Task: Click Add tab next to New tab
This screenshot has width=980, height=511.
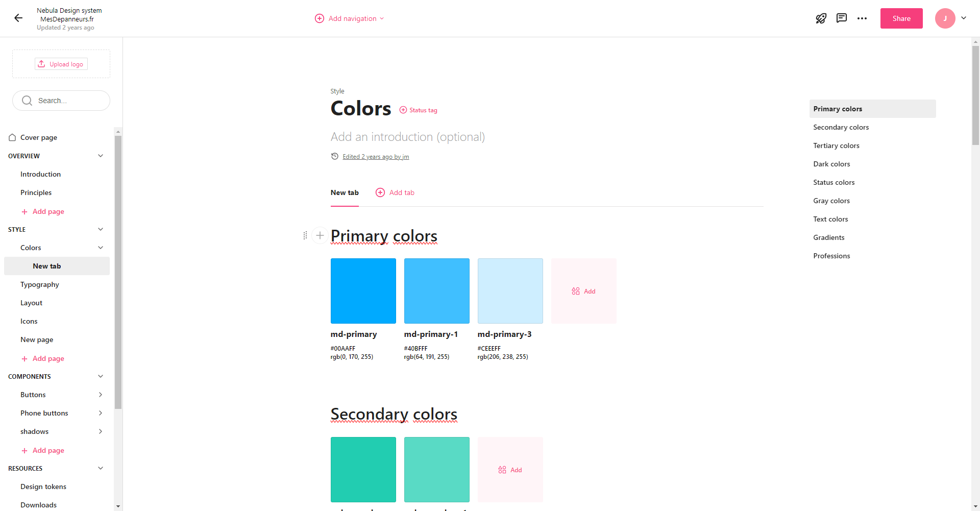Action: coord(395,192)
